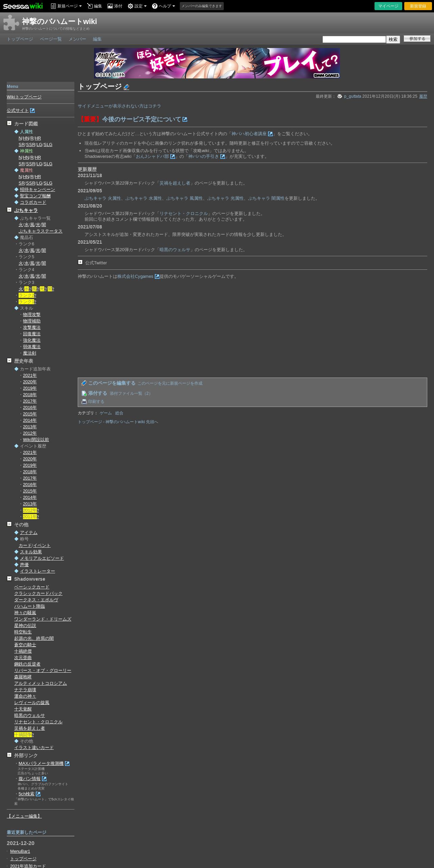Click pencil icon next to このページを編集する
This screenshot has width=434, height=868.
click(x=84, y=383)
